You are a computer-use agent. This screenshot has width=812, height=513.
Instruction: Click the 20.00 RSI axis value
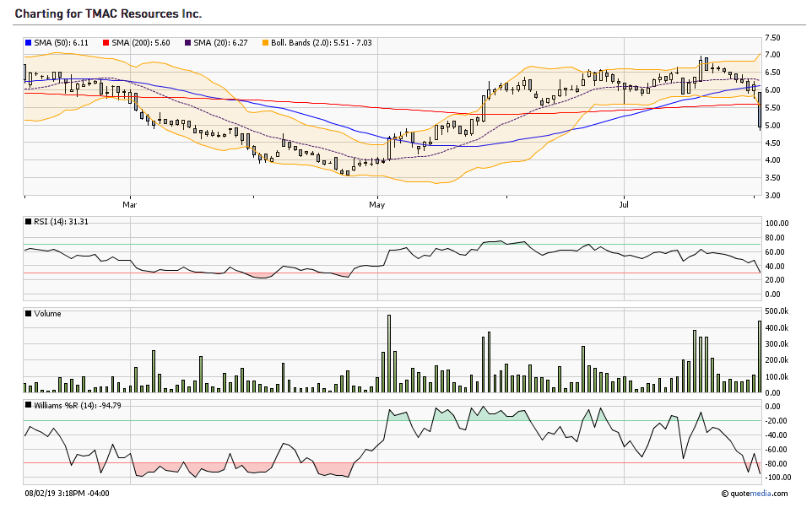[x=774, y=280]
